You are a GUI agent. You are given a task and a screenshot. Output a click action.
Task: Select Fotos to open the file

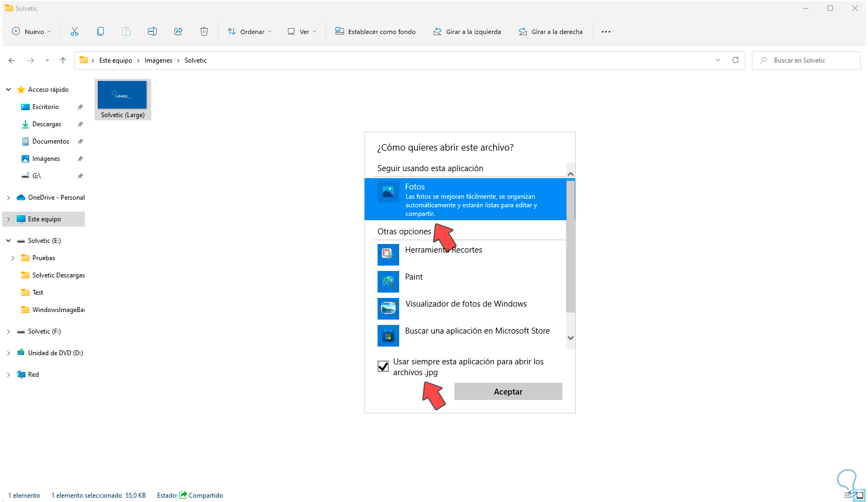click(x=466, y=200)
